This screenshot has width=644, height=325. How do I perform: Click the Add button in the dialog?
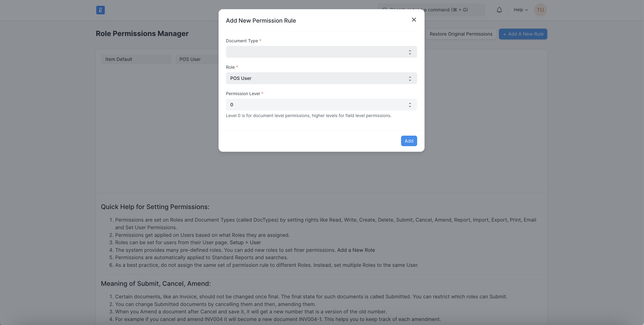[x=409, y=141]
